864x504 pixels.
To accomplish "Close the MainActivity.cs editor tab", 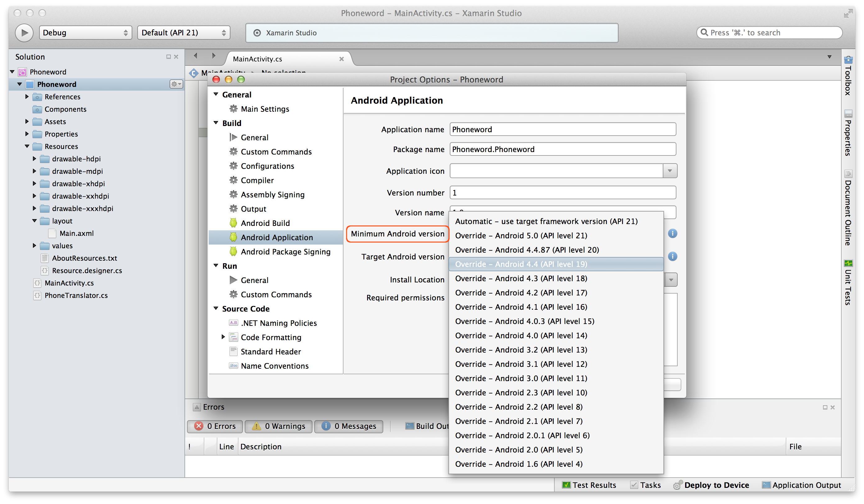I will pos(341,59).
